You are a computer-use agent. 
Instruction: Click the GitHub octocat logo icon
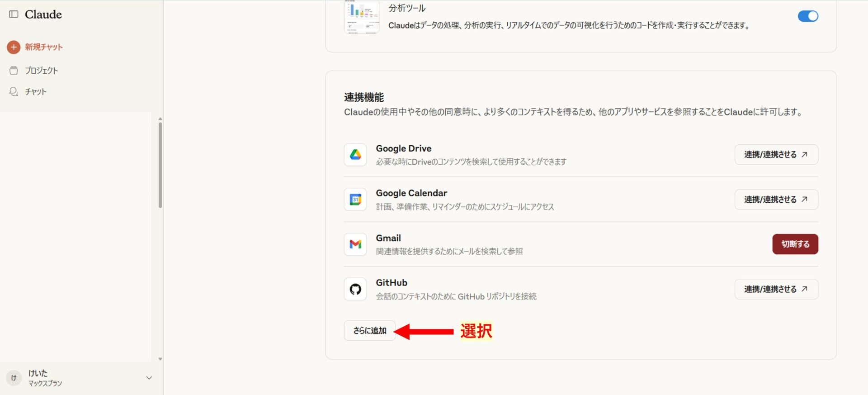tap(355, 289)
